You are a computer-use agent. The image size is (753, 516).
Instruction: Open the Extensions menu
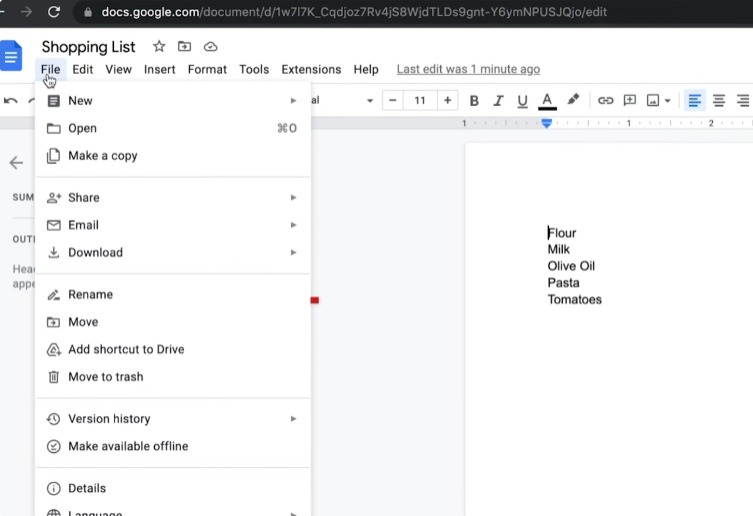coord(311,69)
